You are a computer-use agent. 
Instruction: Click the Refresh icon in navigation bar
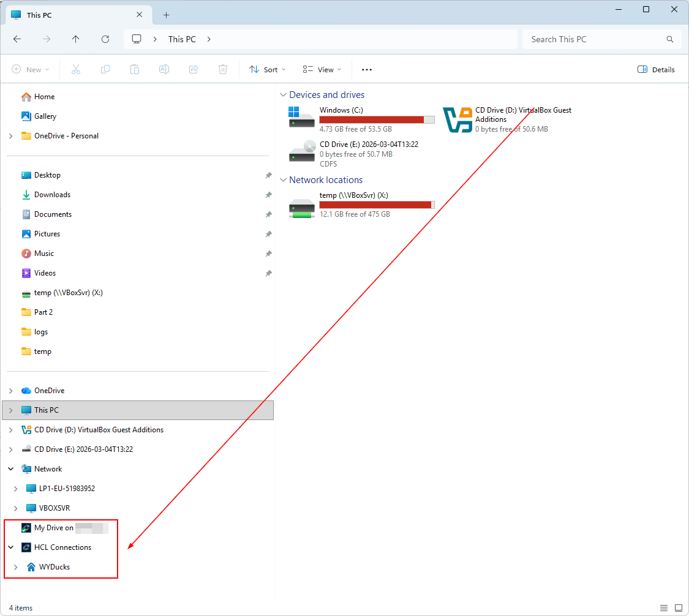(105, 39)
